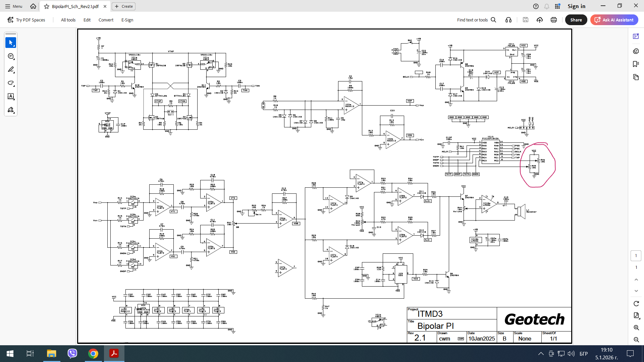Open Ask AI Assistant
The image size is (644, 362).
[x=614, y=20]
